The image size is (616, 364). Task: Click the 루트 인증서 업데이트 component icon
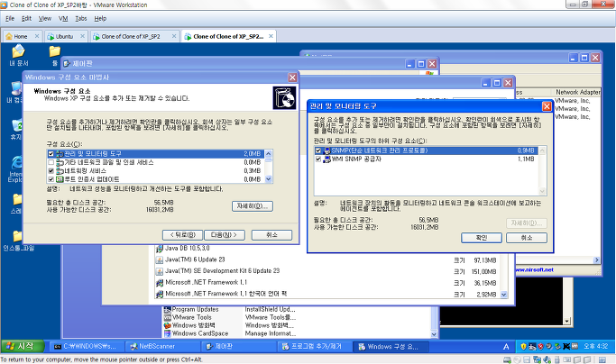60,179
